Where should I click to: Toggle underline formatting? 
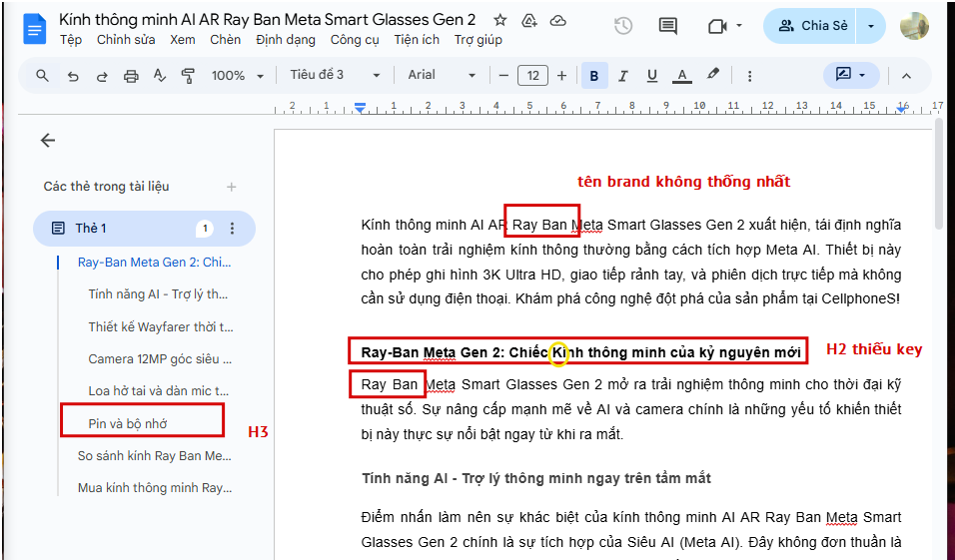pos(652,76)
